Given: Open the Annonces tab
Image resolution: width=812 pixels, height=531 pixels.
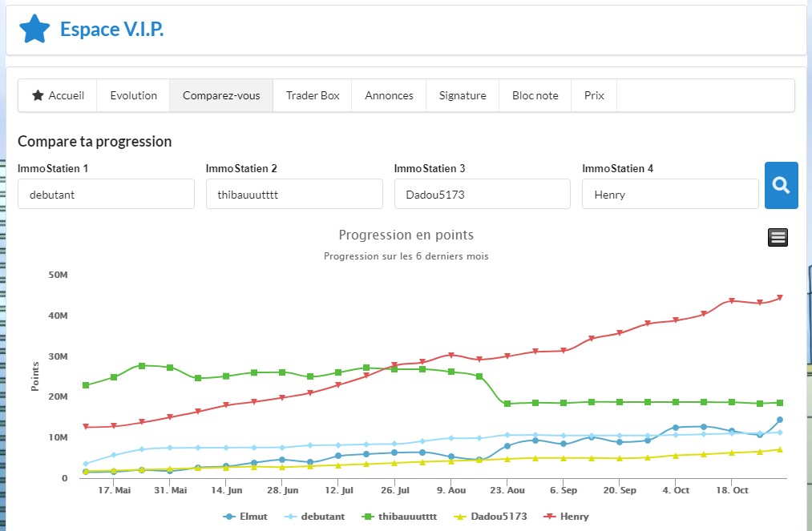Looking at the screenshot, I should pyautogui.click(x=389, y=95).
